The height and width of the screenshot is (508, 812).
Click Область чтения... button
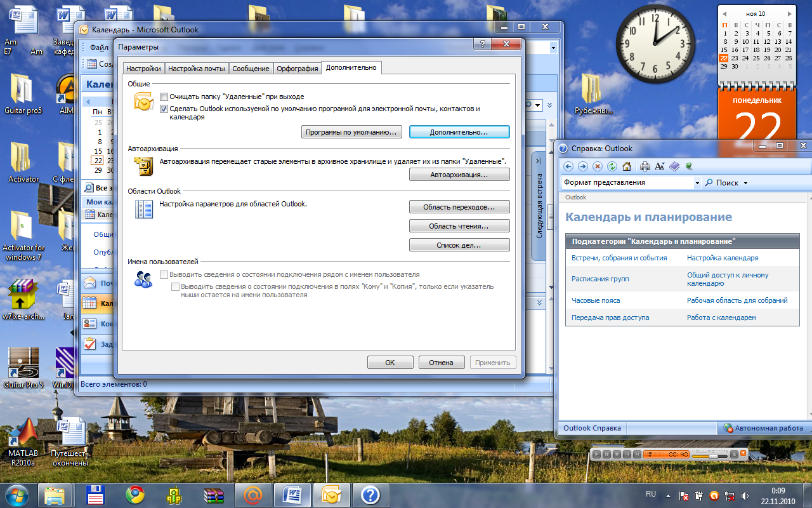459,226
